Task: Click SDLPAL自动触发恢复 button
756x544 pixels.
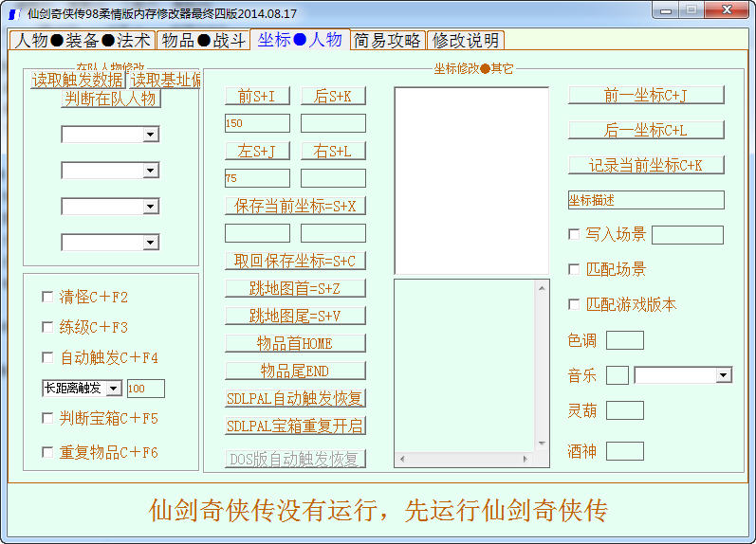Action: pos(295,398)
